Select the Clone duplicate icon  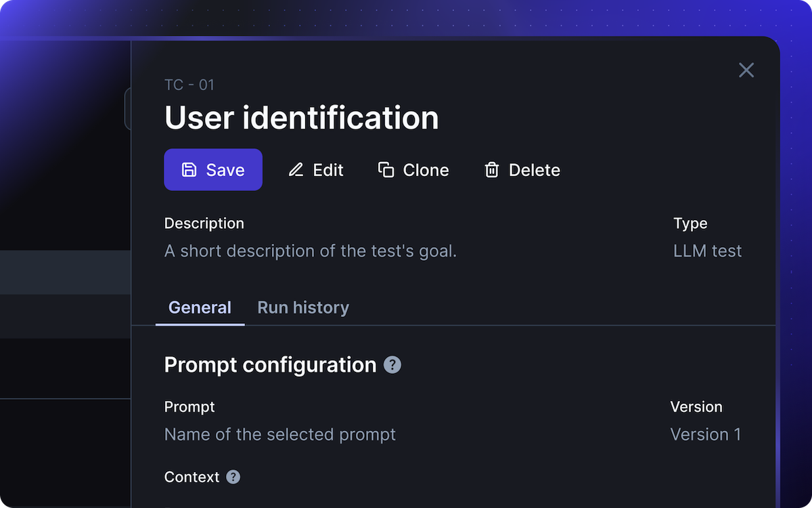(x=386, y=170)
